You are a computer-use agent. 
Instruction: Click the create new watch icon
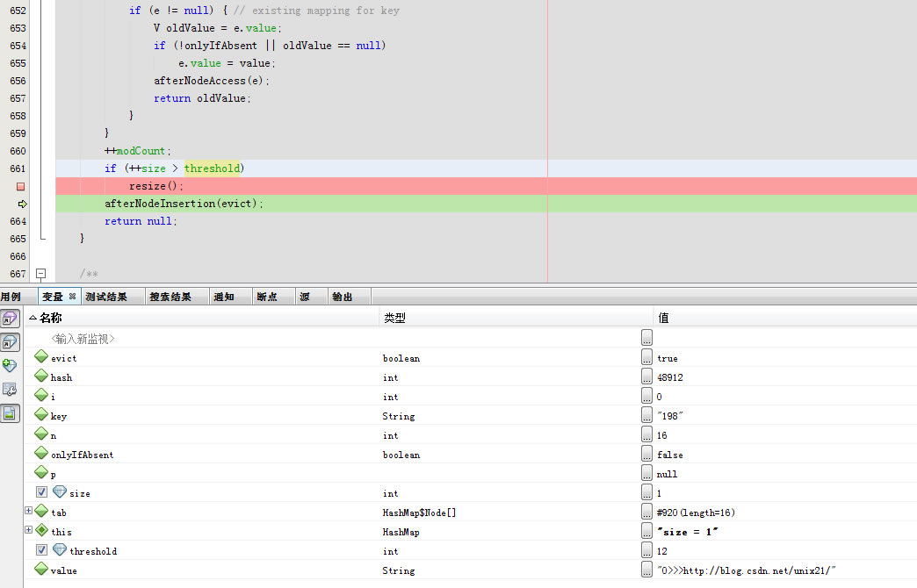point(10,365)
